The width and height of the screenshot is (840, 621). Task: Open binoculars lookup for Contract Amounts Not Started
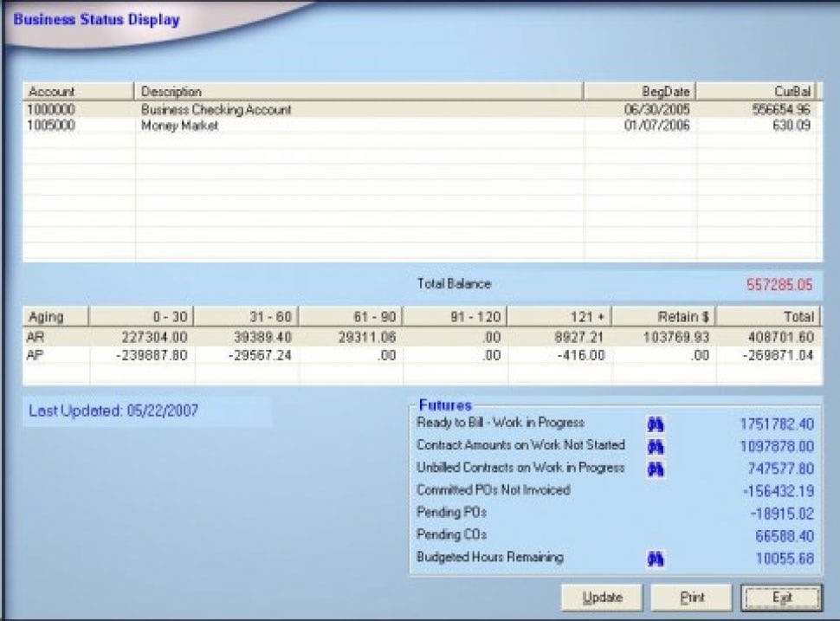[656, 447]
